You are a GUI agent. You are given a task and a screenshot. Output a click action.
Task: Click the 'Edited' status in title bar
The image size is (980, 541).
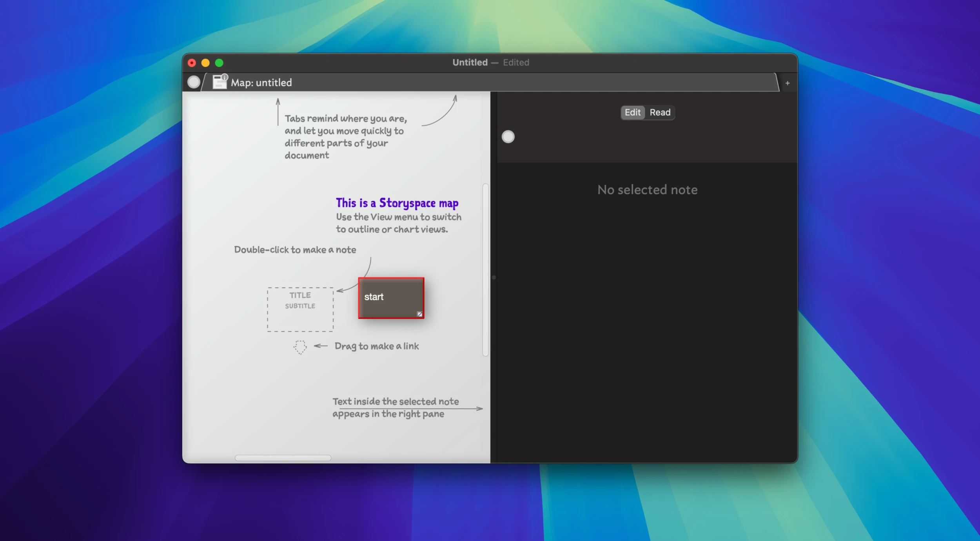point(516,62)
